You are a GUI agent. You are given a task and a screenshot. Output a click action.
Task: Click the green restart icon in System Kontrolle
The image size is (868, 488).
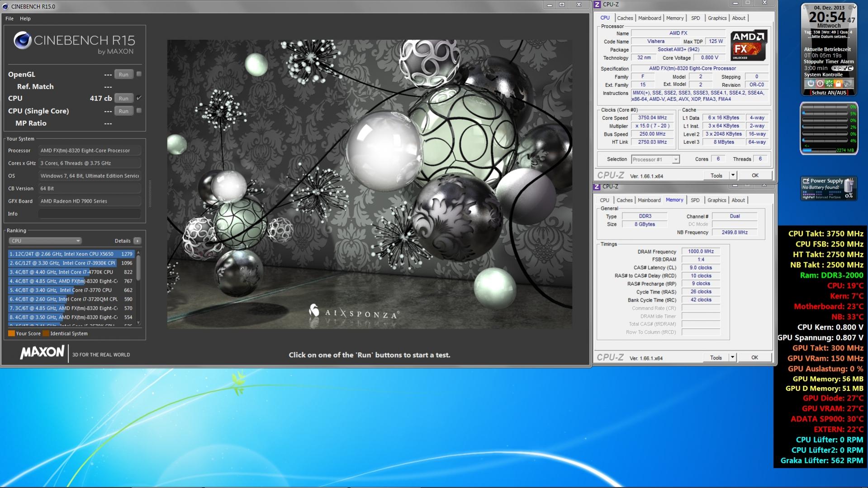(x=829, y=84)
